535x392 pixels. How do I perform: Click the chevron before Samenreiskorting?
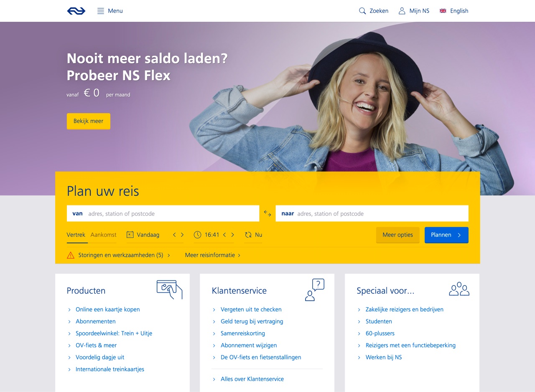[214, 334]
